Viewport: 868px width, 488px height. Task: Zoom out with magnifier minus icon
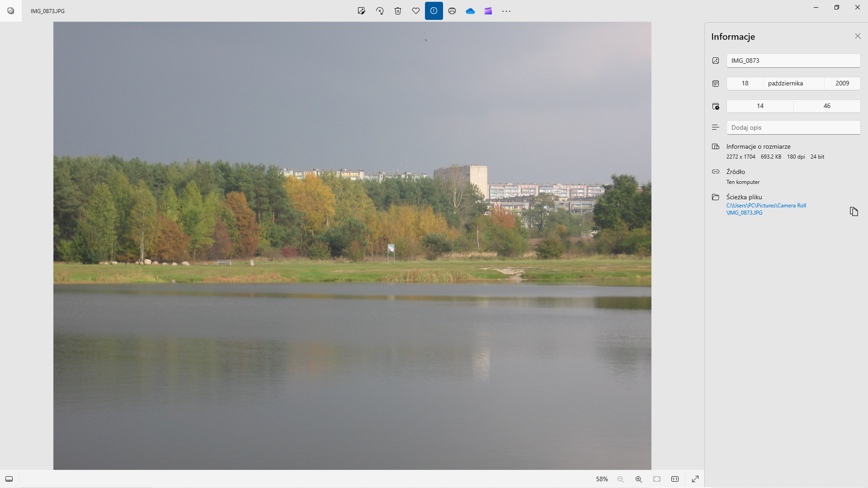tap(620, 479)
